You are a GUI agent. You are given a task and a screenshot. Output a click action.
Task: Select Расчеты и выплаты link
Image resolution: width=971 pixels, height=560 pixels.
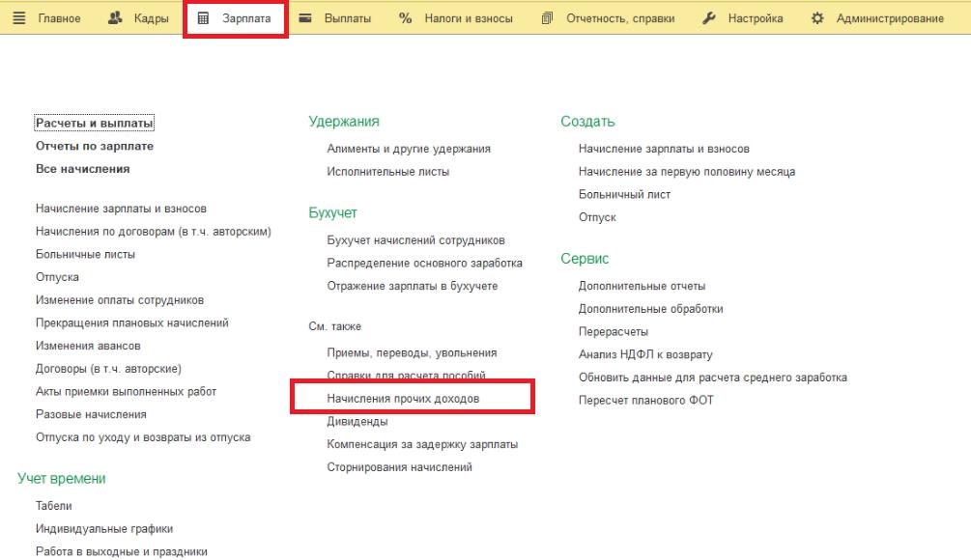pos(95,124)
